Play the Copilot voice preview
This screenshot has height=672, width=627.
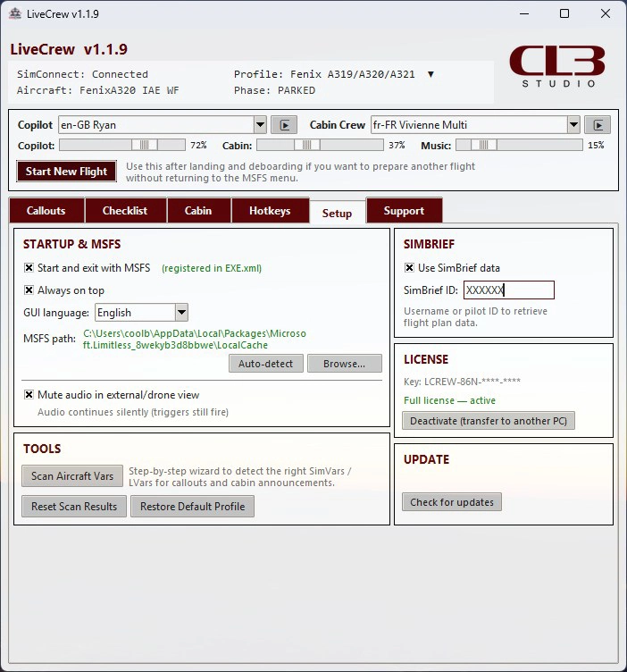pos(283,125)
